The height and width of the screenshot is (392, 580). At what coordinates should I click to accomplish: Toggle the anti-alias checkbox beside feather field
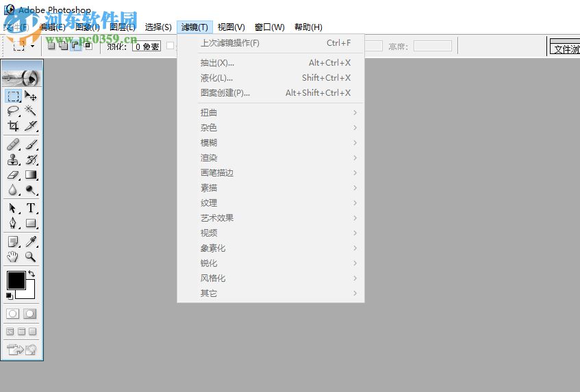tap(170, 45)
